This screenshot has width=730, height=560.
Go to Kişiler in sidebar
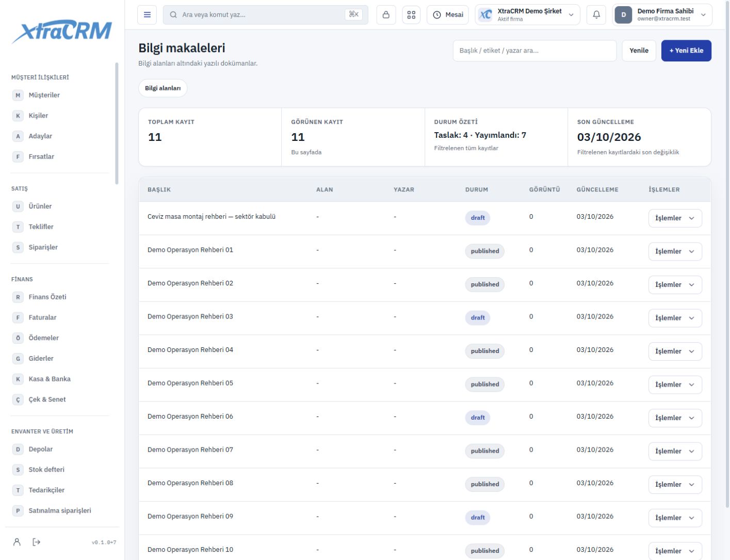(60, 116)
